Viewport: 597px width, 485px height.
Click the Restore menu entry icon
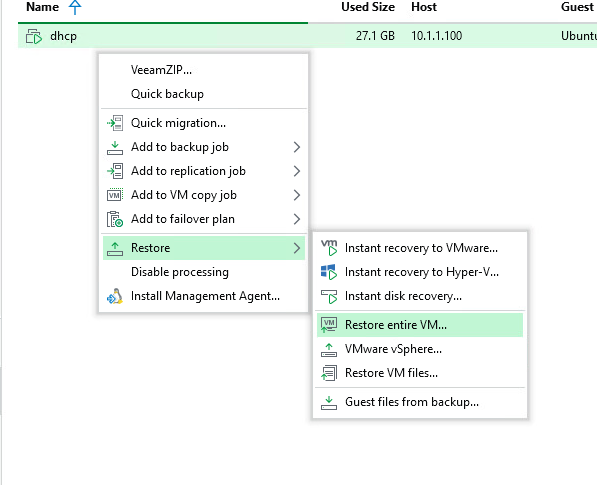pos(115,248)
